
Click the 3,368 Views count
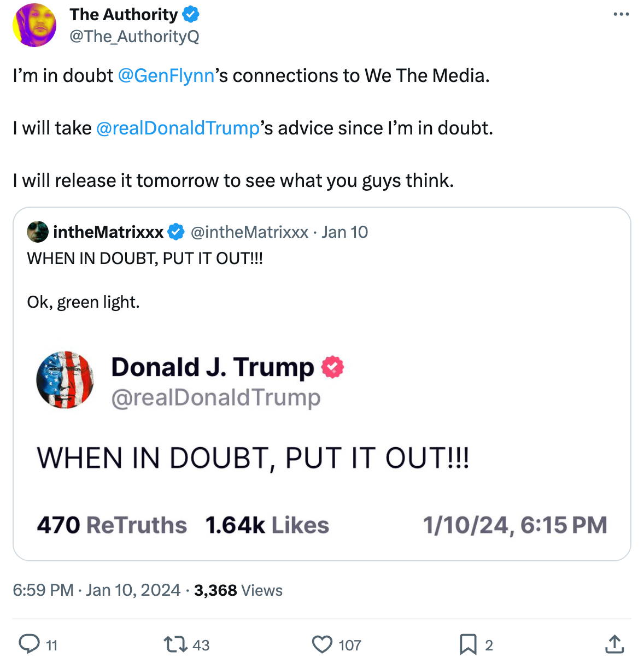238,590
